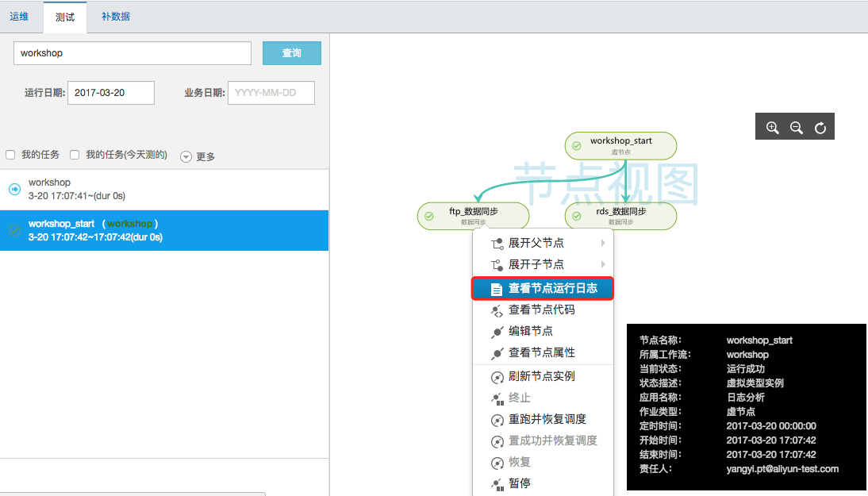Click the icon beside 重跑并恢复调度
The image size is (868, 496).
coord(497,420)
